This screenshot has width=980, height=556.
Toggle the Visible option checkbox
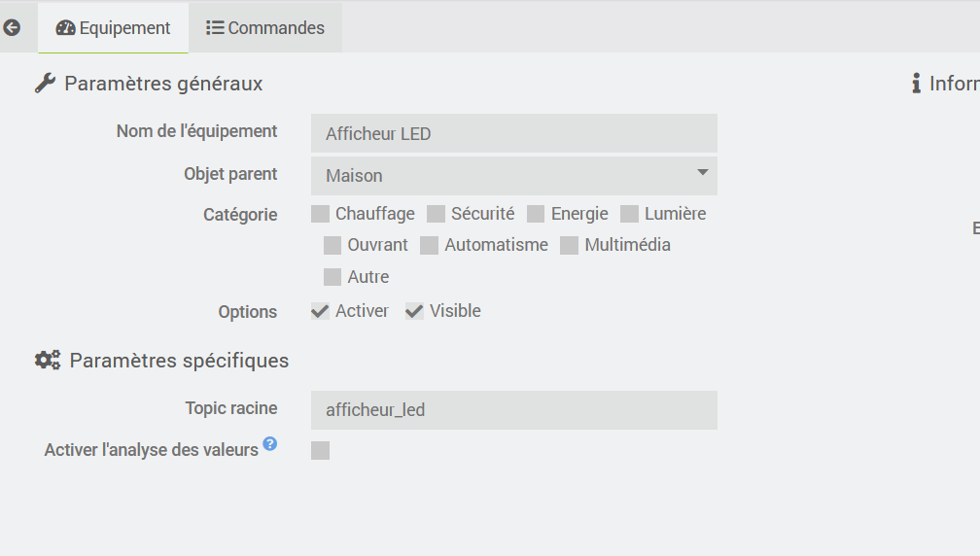(415, 311)
